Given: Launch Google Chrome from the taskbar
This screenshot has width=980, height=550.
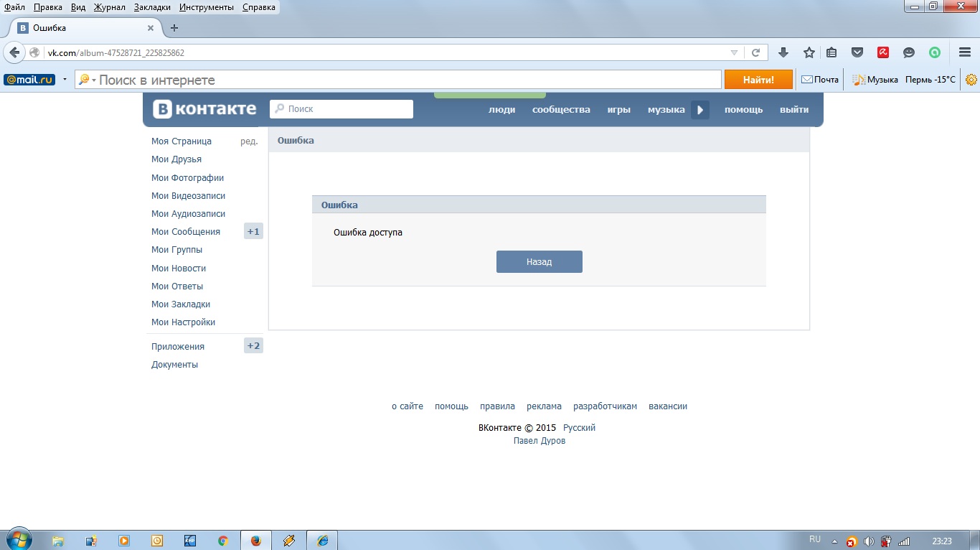Looking at the screenshot, I should (x=222, y=541).
